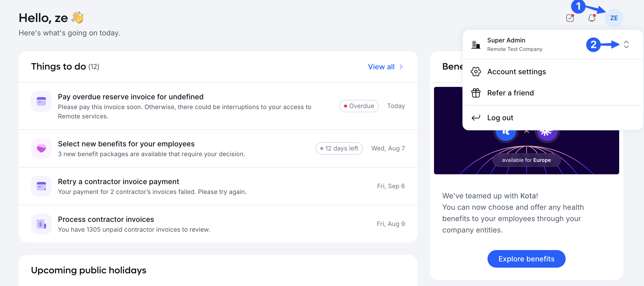This screenshot has height=286, width=644.
Task: Click the Kota Europe benefits banner image
Action: tap(526, 152)
